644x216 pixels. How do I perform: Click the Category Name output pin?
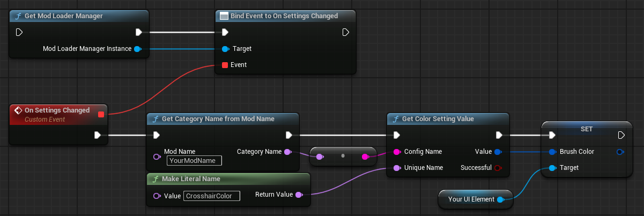[288, 152]
